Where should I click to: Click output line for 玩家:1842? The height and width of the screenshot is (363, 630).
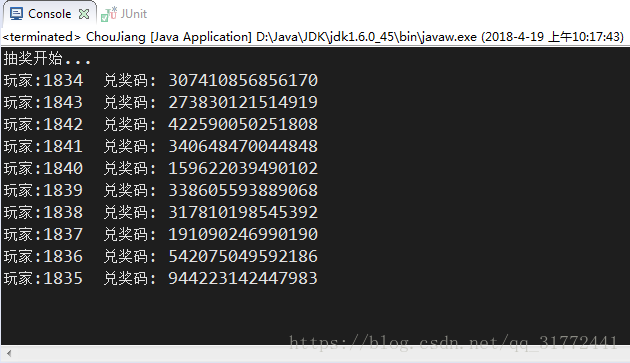click(x=161, y=124)
